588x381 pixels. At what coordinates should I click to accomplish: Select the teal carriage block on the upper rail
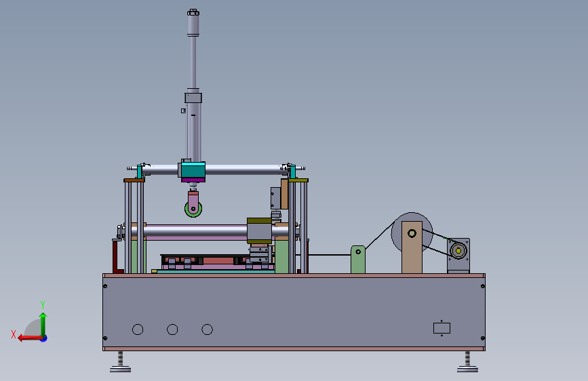coord(192,170)
